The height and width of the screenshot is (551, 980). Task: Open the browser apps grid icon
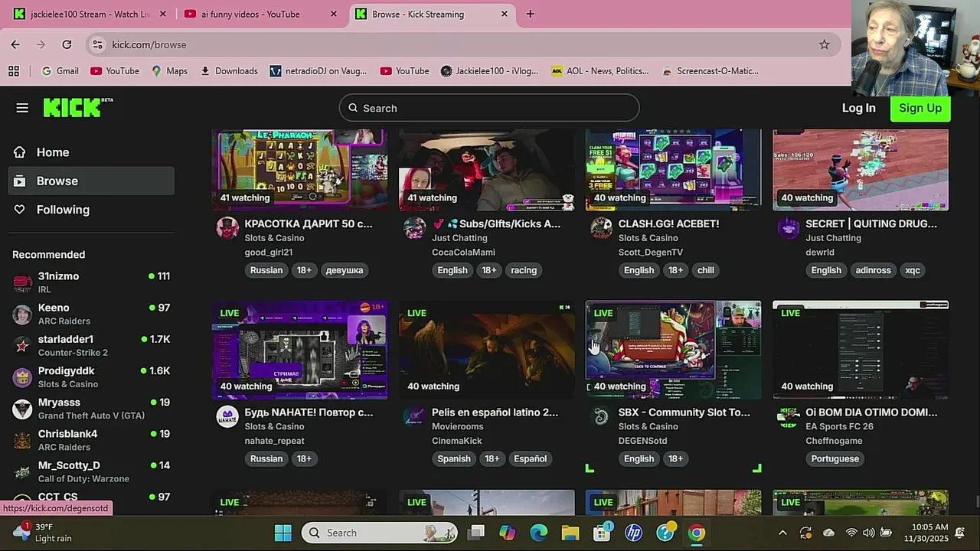(x=14, y=71)
